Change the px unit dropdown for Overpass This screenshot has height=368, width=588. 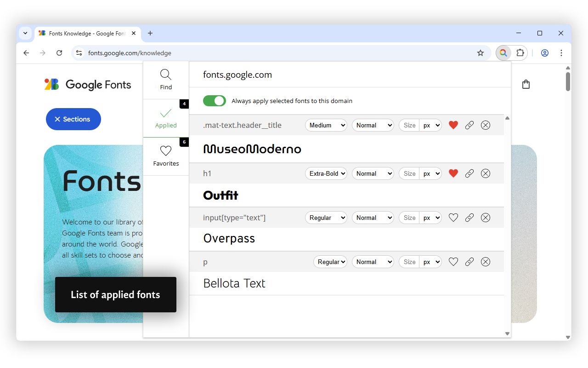[x=430, y=217]
